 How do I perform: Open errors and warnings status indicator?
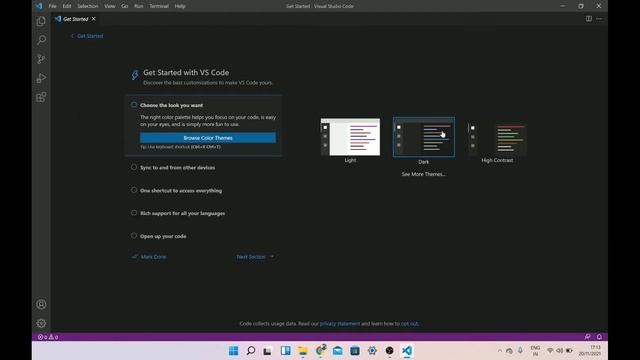pyautogui.click(x=48, y=337)
